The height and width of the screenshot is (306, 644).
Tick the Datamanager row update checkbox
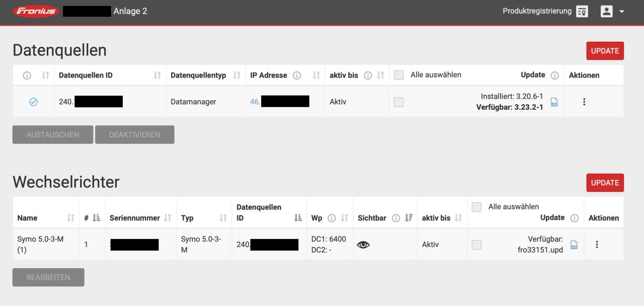398,102
